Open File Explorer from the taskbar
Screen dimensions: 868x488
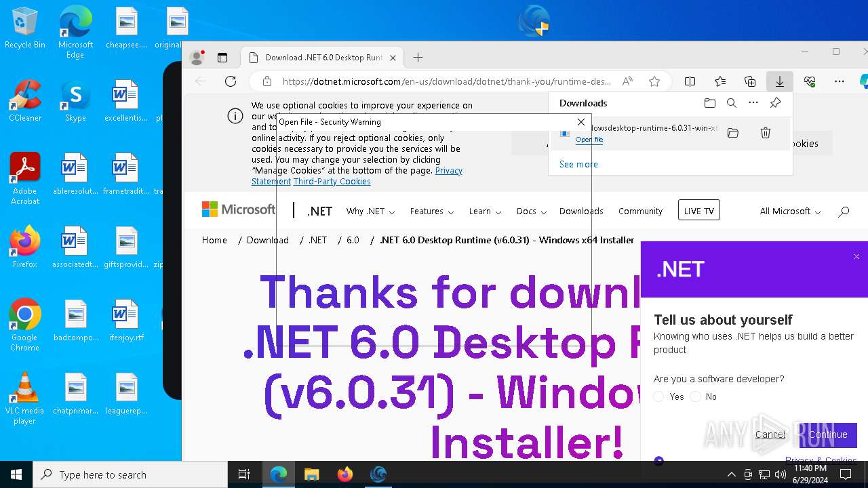click(x=311, y=474)
